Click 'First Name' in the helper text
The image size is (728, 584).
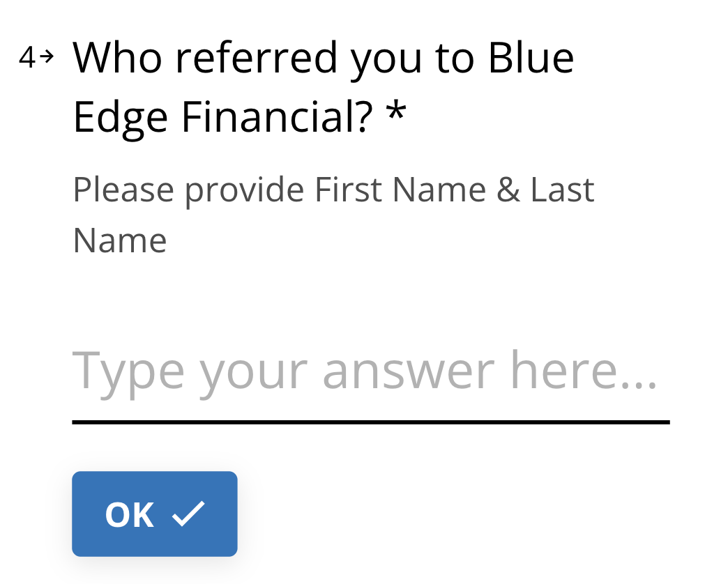(x=400, y=190)
